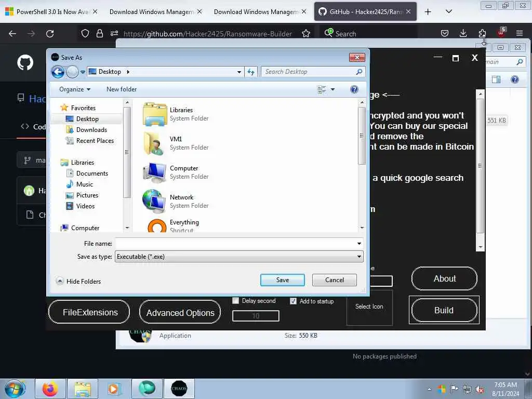
Task: Open Chaos builder taskbar icon
Action: pos(179,389)
